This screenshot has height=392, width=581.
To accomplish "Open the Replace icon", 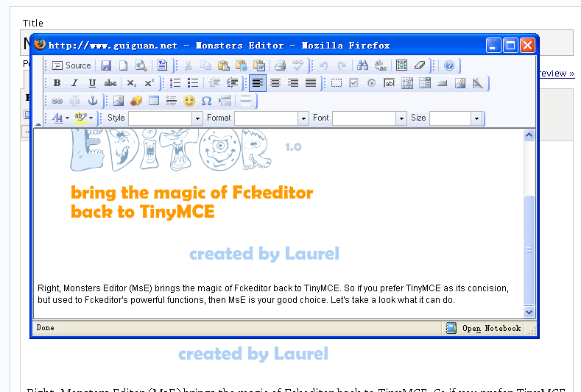I will click(x=381, y=65).
